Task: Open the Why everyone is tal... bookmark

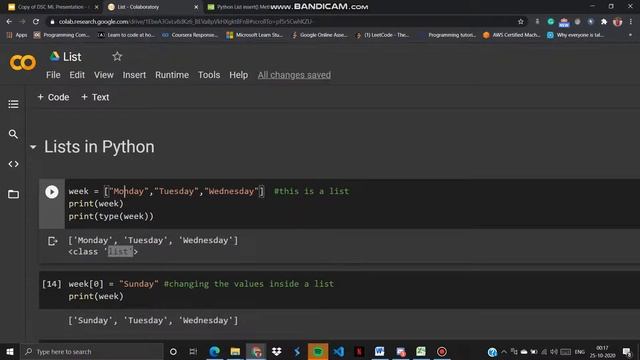Action: [575, 35]
